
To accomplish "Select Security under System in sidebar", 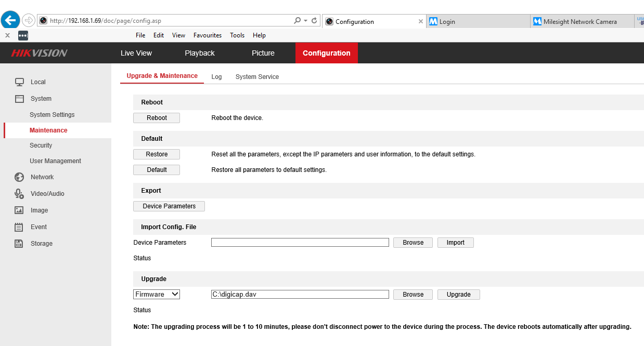I will [x=41, y=145].
